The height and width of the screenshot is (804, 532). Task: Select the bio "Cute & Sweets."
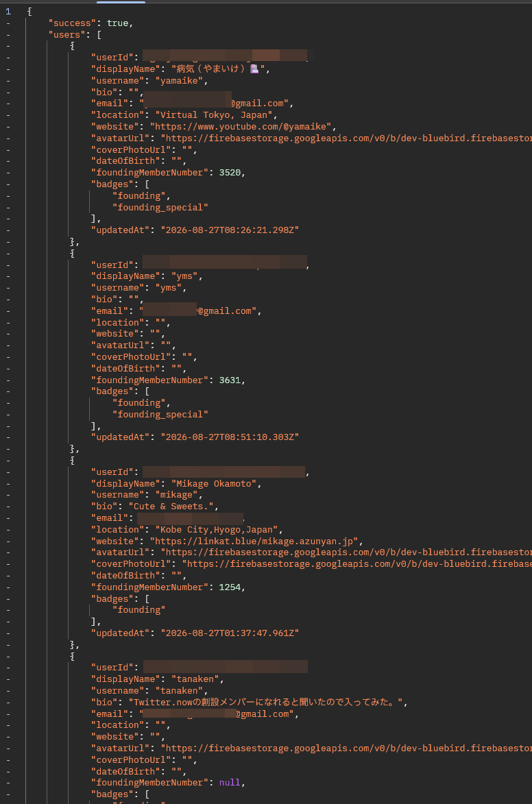click(x=171, y=507)
